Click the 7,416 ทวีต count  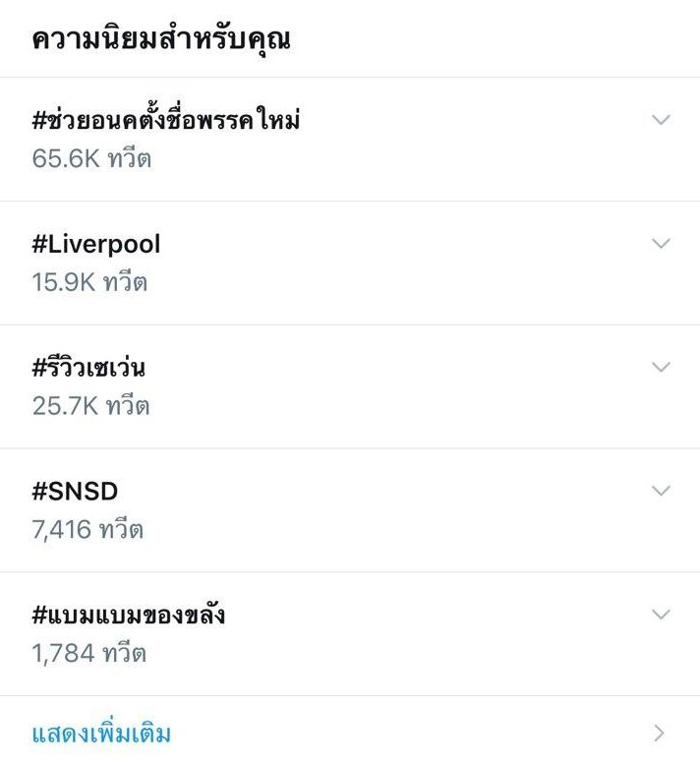pos(87,529)
